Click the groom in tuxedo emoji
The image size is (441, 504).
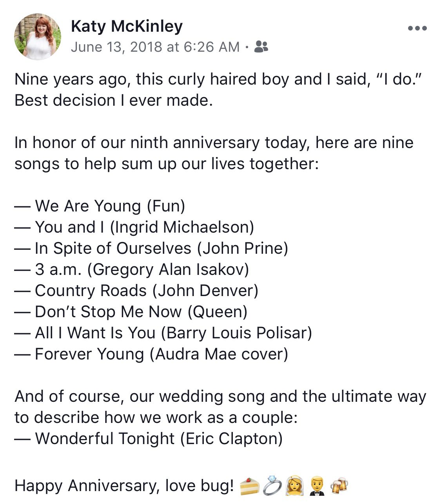tap(318, 486)
